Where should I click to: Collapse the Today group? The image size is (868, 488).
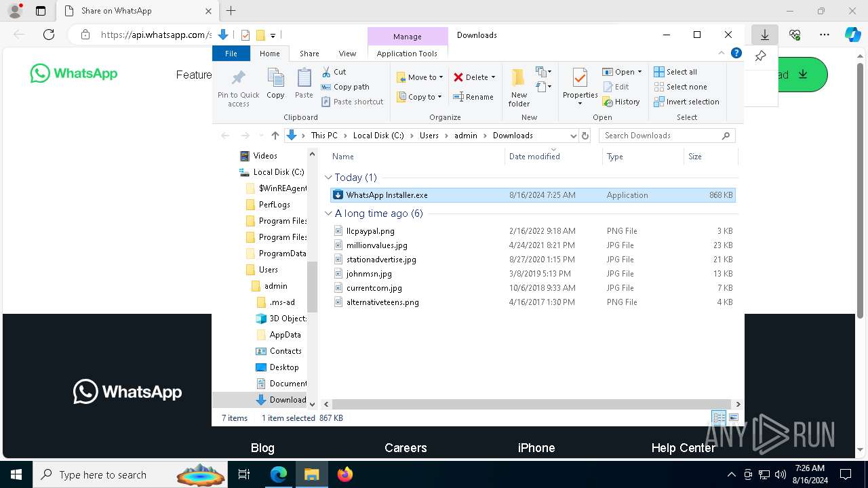tap(329, 178)
